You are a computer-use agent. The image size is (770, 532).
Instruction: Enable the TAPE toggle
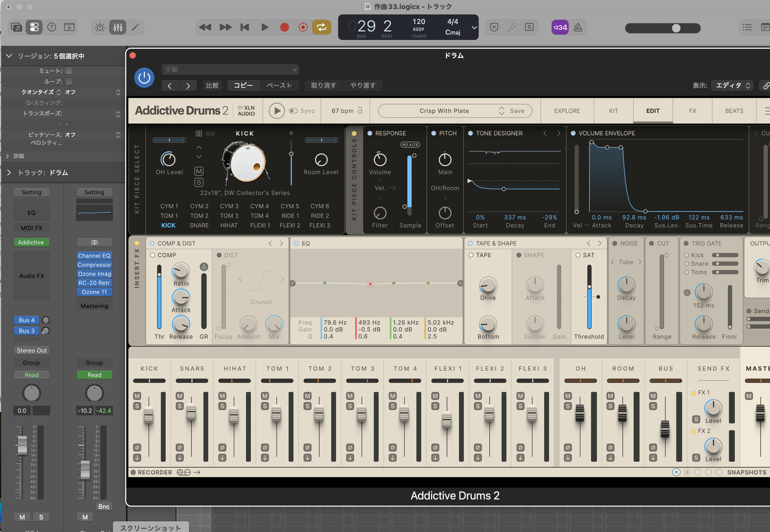pos(471,255)
